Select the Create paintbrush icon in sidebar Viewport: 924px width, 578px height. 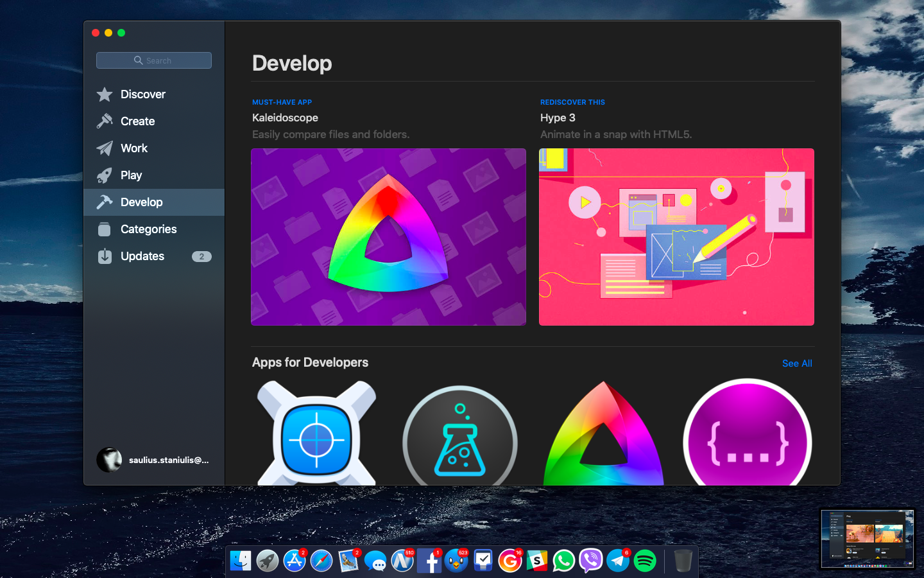pos(105,121)
